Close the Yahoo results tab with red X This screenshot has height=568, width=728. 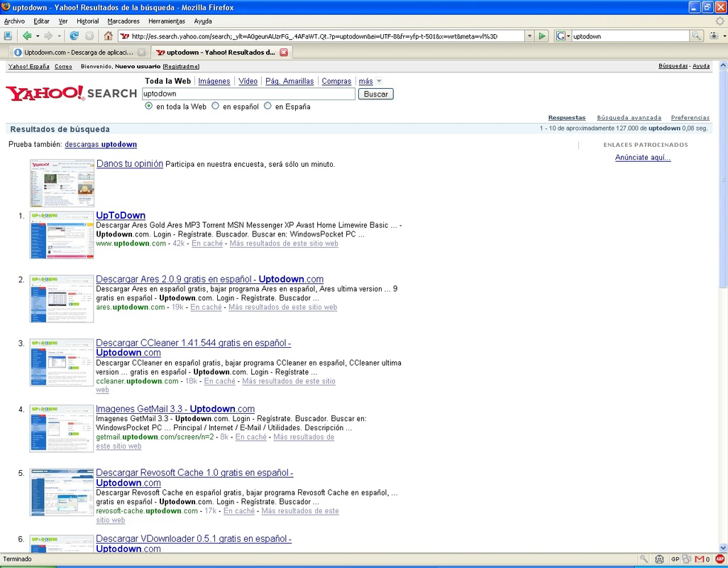coord(284,53)
